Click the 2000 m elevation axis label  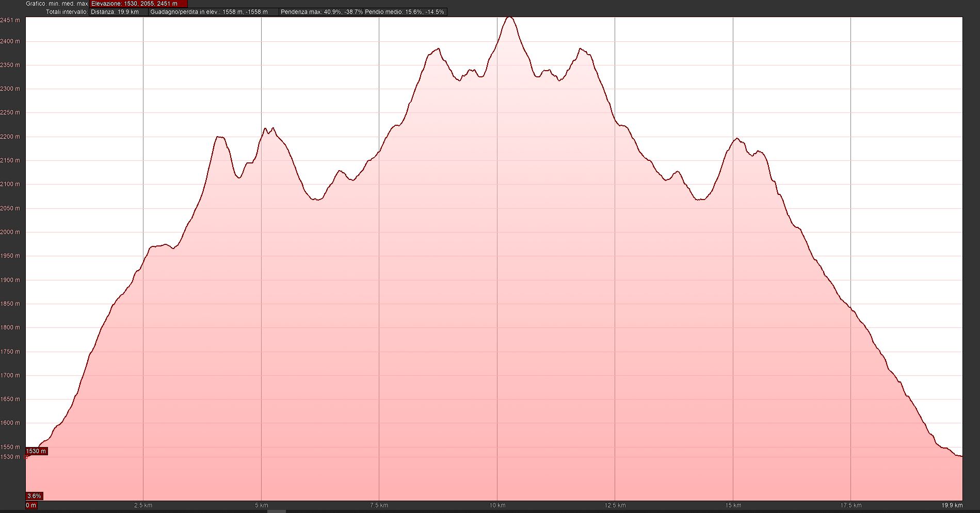tap(10, 232)
